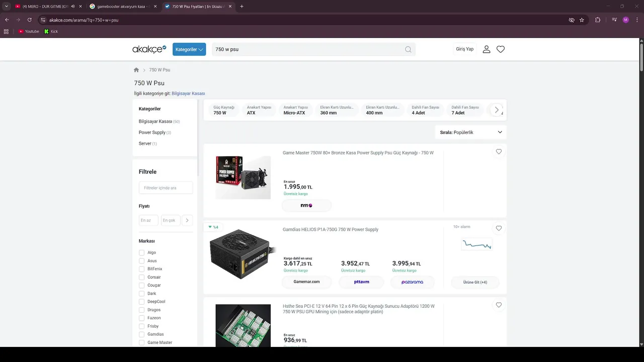Click Giriş Yap login link
This screenshot has height=362, width=644.
[465, 49]
